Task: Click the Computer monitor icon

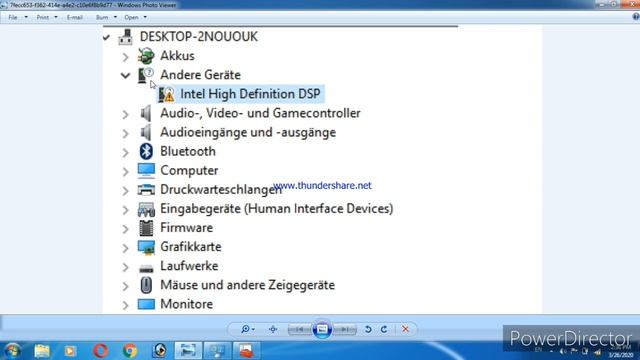Action: tap(146, 171)
